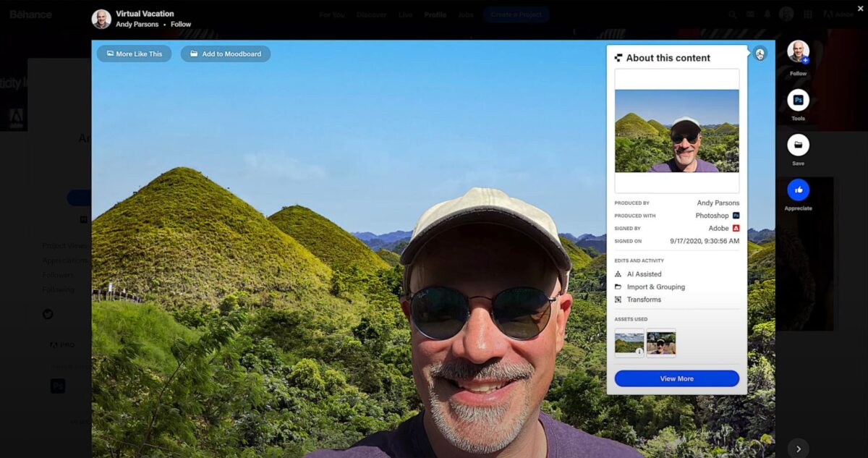Open the For You tab in the background navigation
The height and width of the screenshot is (458, 868).
tap(332, 14)
